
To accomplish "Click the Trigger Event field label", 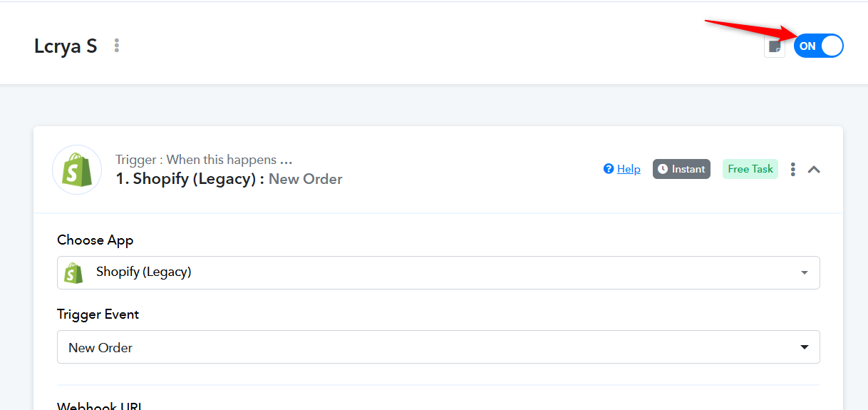I will (x=98, y=314).
